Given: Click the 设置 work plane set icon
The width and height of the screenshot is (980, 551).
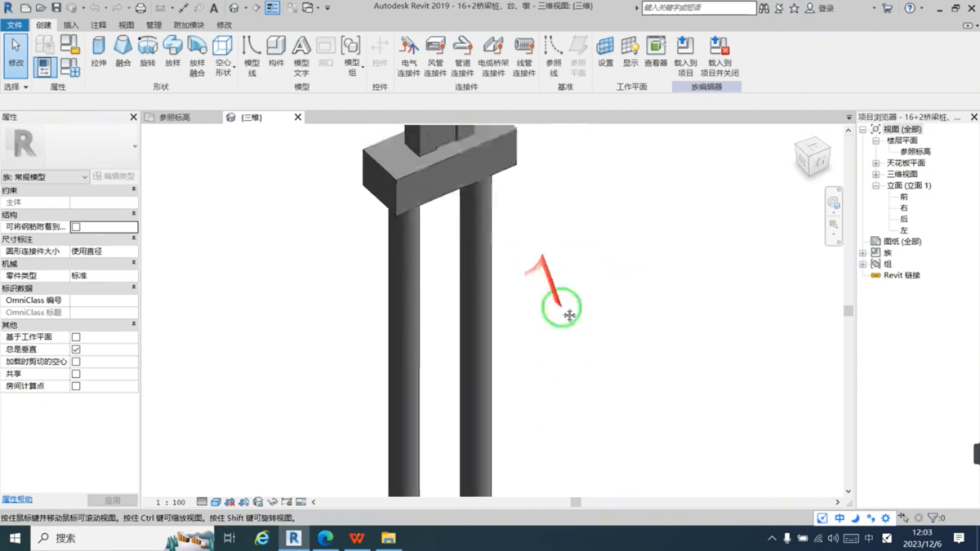Looking at the screenshot, I should pyautogui.click(x=605, y=51).
